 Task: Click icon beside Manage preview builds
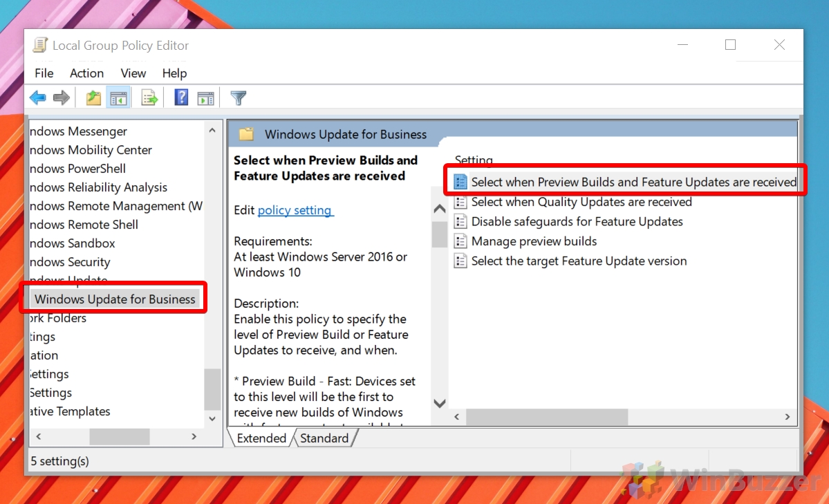(x=460, y=241)
